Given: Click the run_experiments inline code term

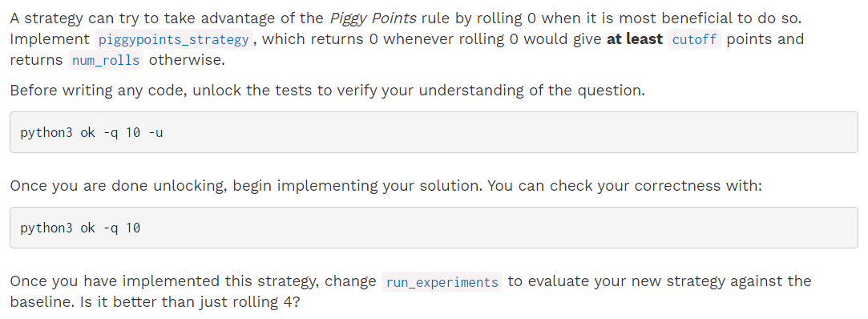Looking at the screenshot, I should coord(442,282).
